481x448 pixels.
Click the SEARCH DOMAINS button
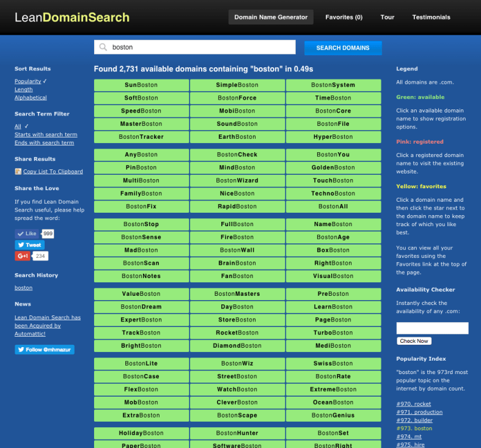click(343, 48)
